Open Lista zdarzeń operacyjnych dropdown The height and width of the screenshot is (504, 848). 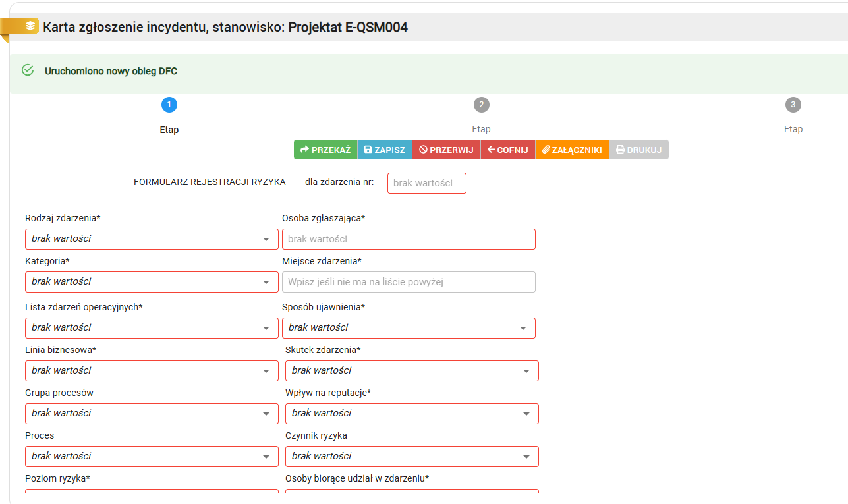(x=152, y=328)
